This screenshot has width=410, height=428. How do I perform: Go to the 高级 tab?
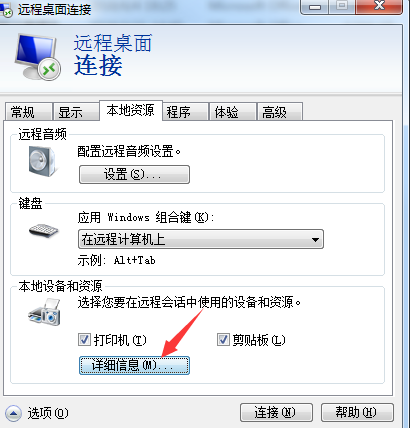(x=280, y=112)
